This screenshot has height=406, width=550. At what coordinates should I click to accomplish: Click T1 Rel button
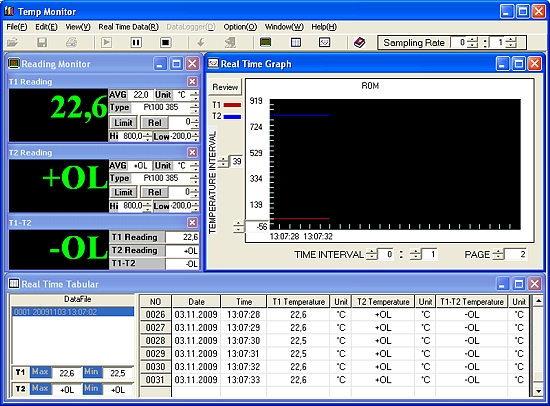coord(154,122)
